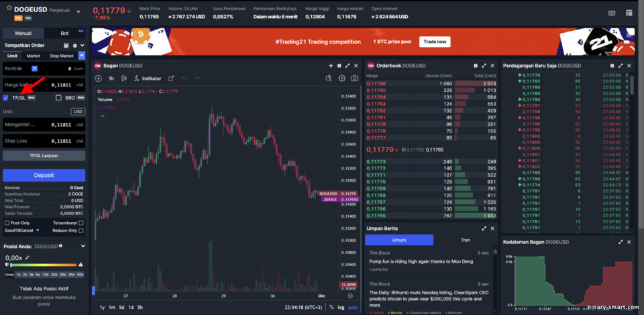Screen dimensions: 644x315
Task: Open Pump.fun Moo Deng news item
Action: point(421,261)
